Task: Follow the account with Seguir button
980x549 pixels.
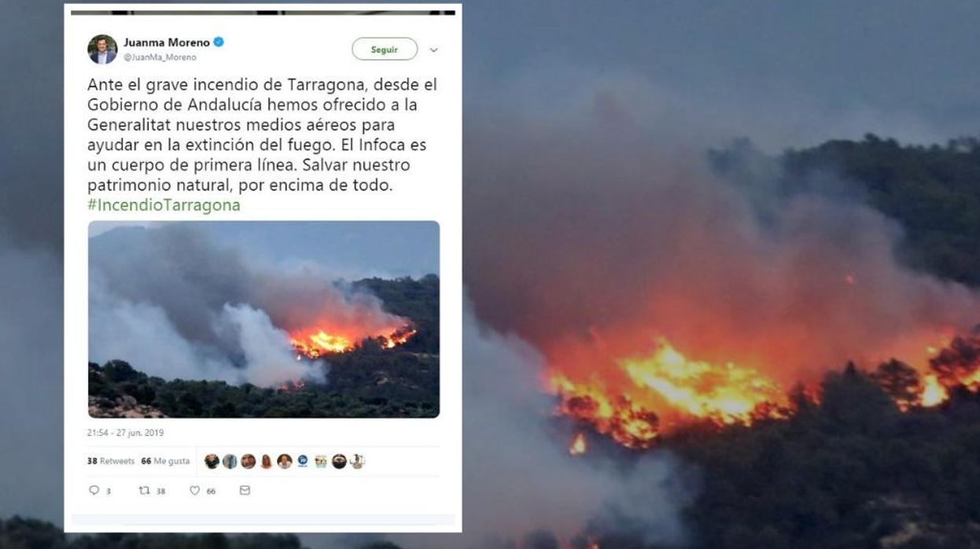Action: click(x=385, y=49)
